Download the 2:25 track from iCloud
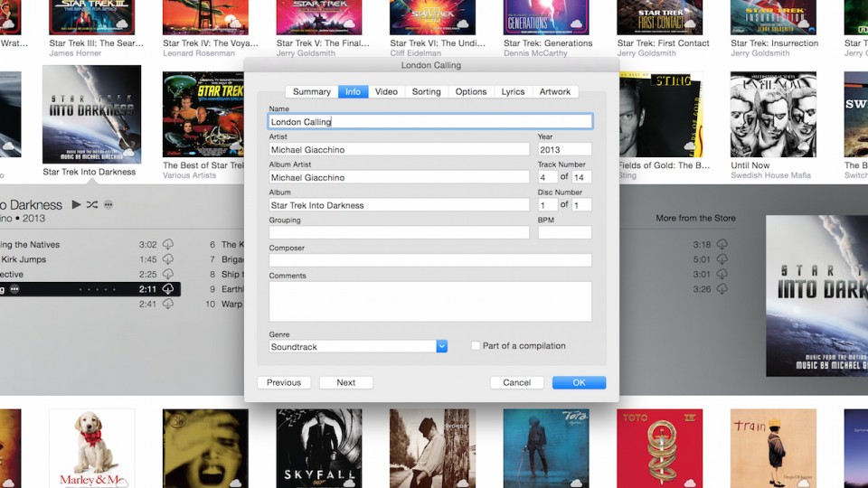Screen dimensions: 868x488 [168, 274]
